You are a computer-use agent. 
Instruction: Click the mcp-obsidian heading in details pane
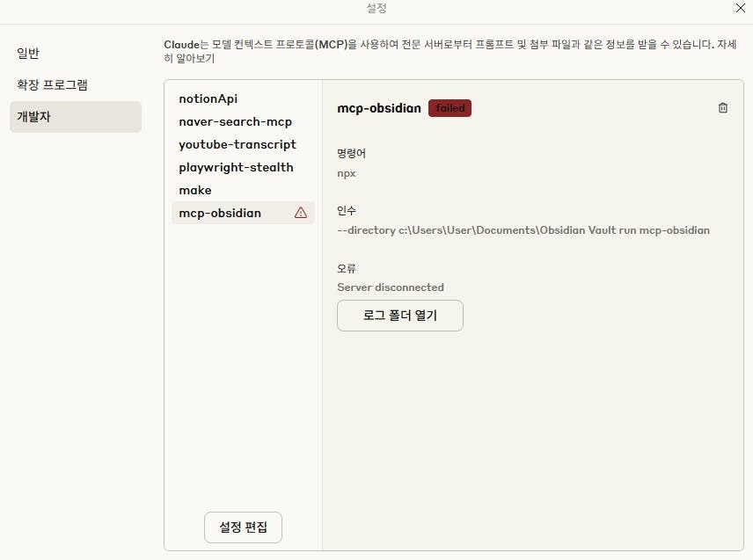click(x=379, y=108)
